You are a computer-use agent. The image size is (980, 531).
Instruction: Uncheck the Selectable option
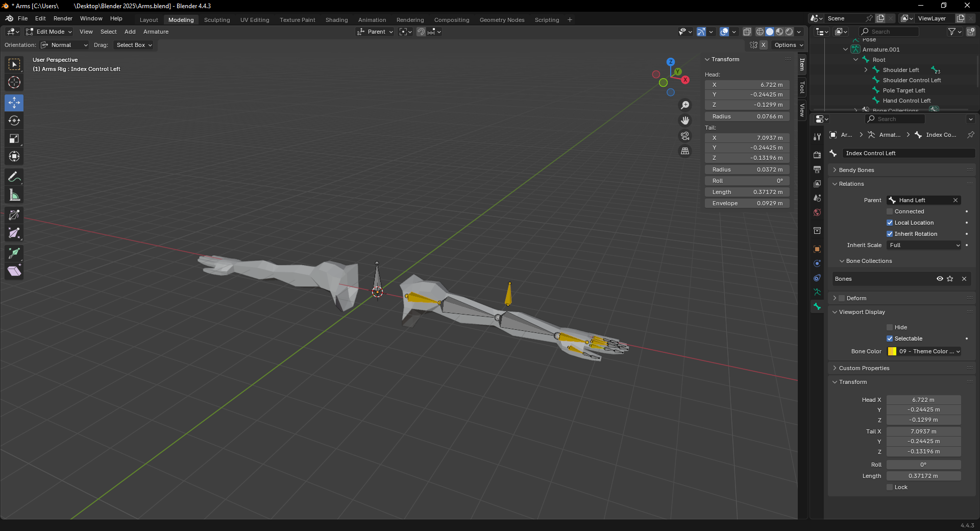pos(890,339)
